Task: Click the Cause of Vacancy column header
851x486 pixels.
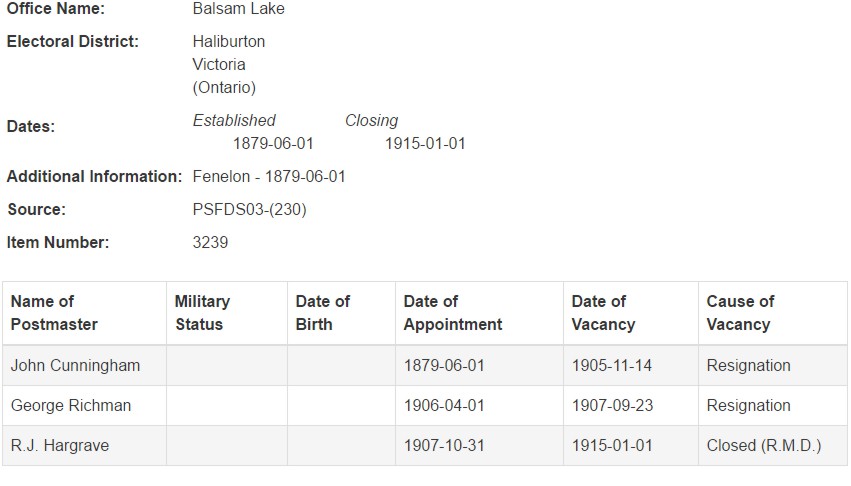Action: point(740,313)
